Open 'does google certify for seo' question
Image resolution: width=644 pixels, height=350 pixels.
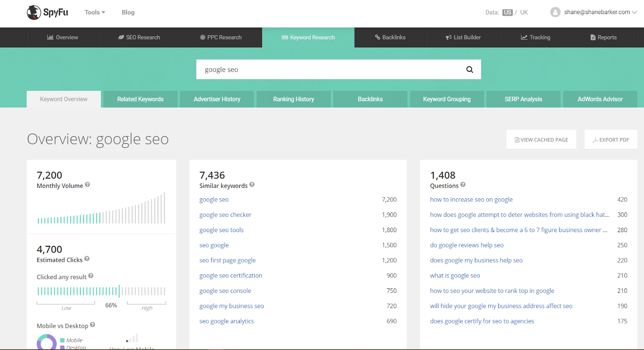tap(482, 321)
